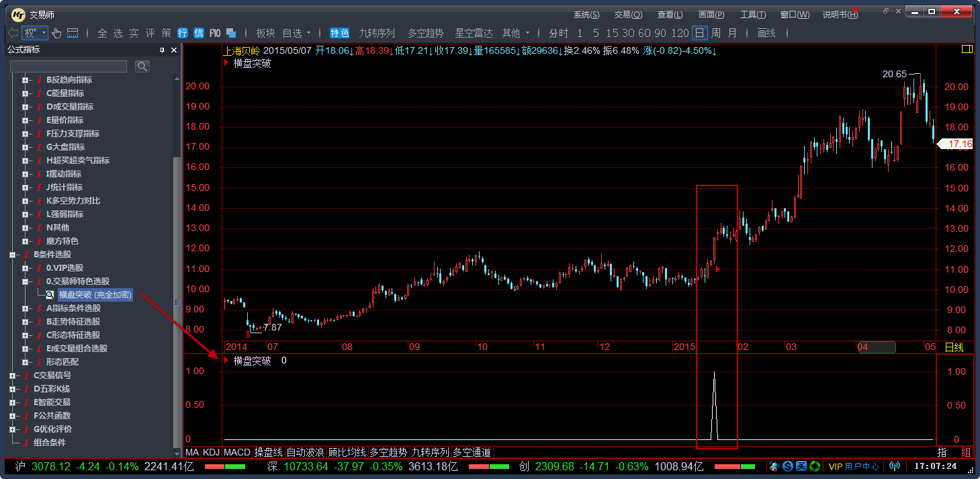
Task: Click the alarm bell icon in status bar
Action: tap(774, 466)
